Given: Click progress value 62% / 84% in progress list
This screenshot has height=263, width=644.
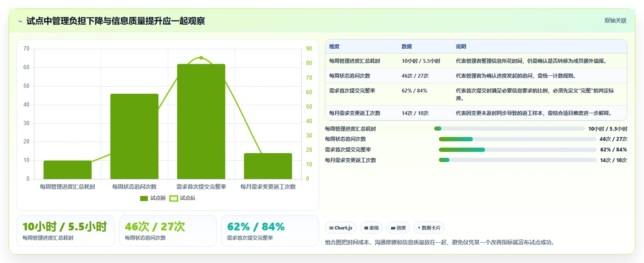Looking at the screenshot, I should [x=613, y=150].
